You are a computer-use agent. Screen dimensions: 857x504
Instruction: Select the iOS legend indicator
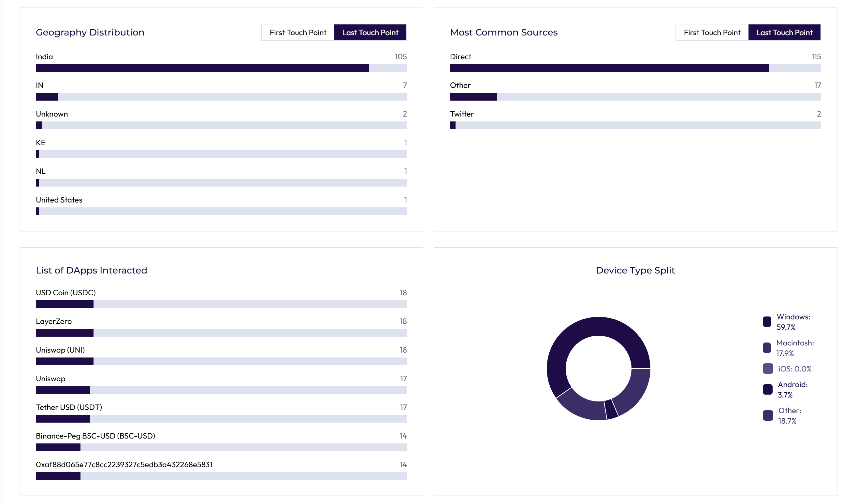click(768, 369)
